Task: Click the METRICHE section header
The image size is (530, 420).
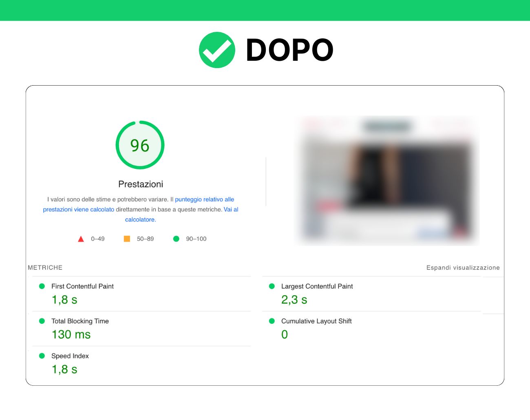Action: [45, 267]
